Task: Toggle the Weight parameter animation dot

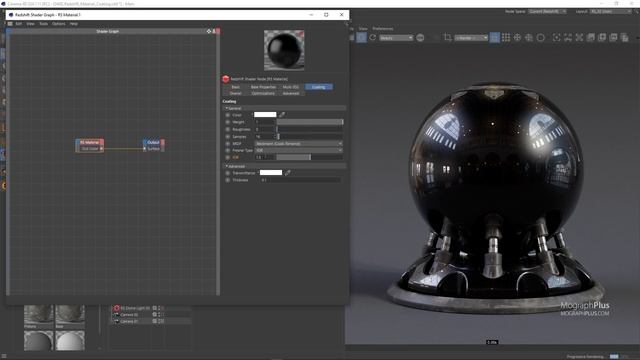Action: pos(228,122)
